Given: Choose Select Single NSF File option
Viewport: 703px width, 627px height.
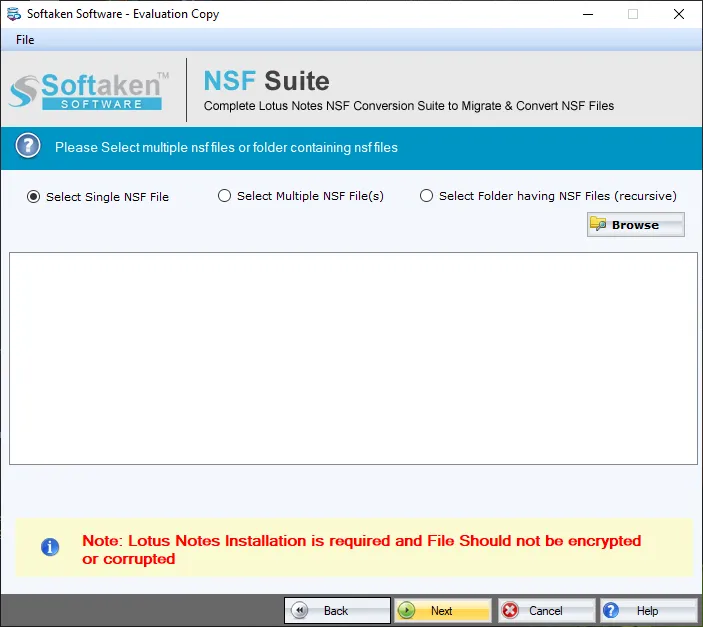Looking at the screenshot, I should point(98,197).
